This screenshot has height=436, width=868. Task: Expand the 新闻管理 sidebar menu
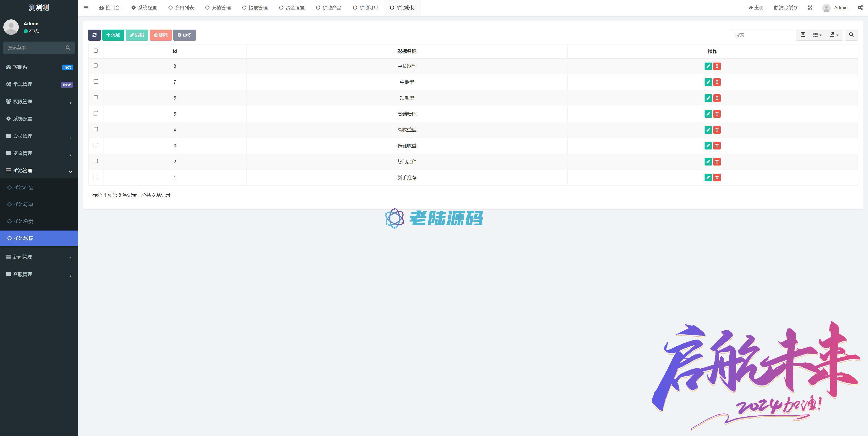[x=39, y=257]
